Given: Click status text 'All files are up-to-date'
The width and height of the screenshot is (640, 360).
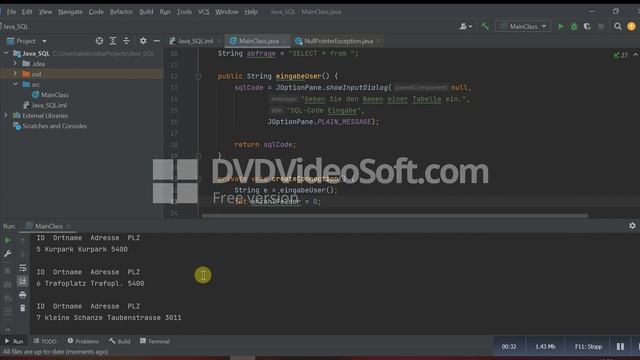Looking at the screenshot, I should click(x=56, y=352).
